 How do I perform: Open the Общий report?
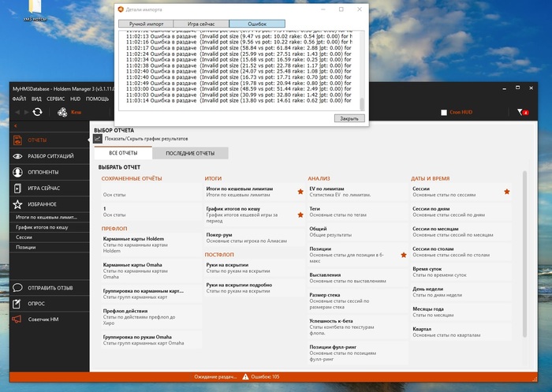click(358, 232)
